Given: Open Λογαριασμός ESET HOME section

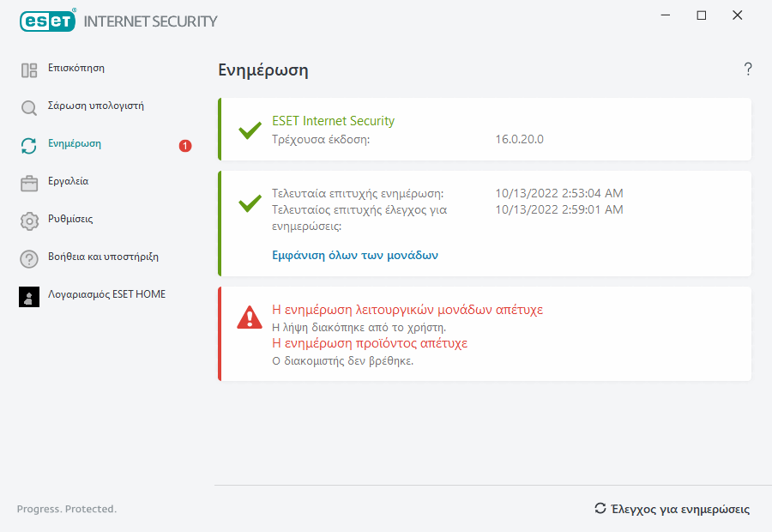Looking at the screenshot, I should pyautogui.click(x=107, y=294).
